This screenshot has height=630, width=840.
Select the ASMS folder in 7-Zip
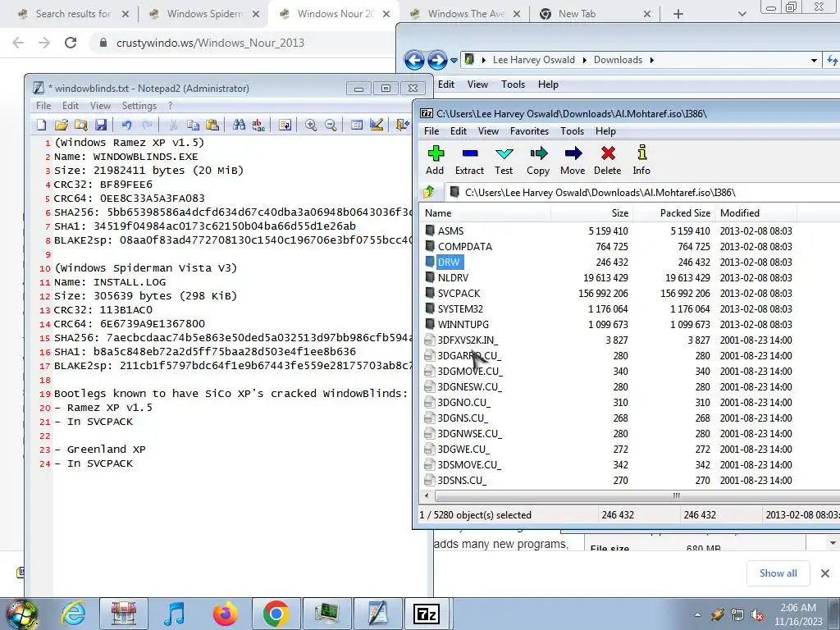point(450,231)
